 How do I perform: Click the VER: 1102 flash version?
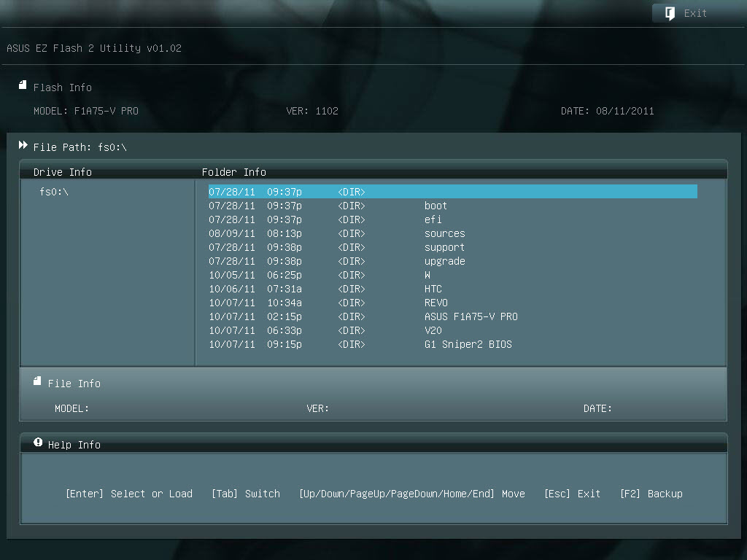pyautogui.click(x=312, y=111)
